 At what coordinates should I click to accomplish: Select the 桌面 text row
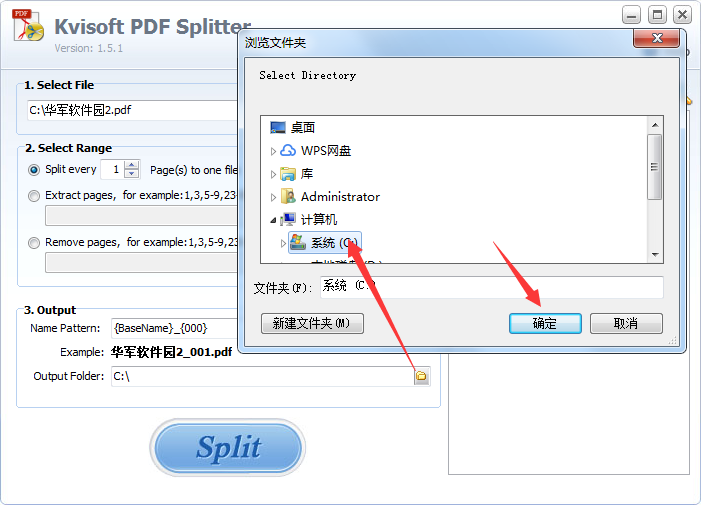[303, 128]
